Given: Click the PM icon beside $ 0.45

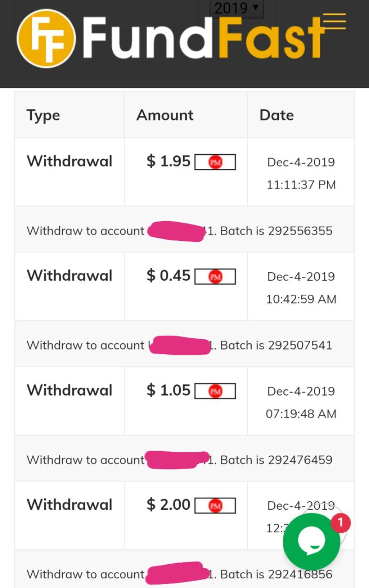Looking at the screenshot, I should tap(215, 277).
